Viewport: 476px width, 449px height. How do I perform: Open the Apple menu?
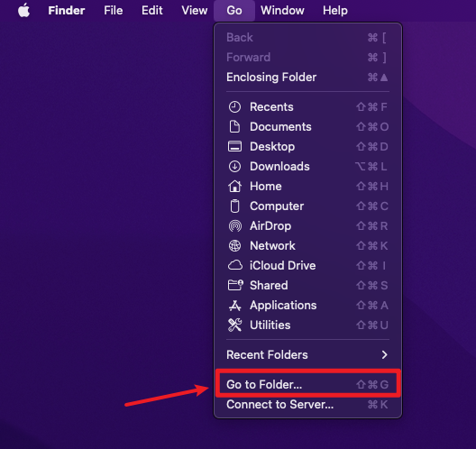24,10
